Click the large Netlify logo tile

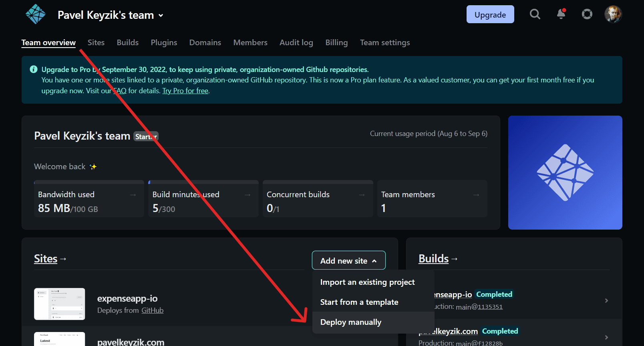(x=565, y=172)
